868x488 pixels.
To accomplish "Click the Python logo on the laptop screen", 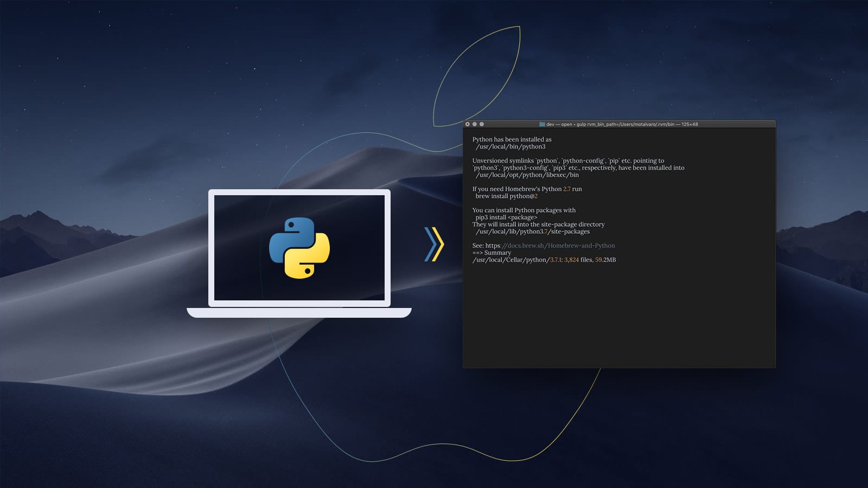I will (299, 248).
